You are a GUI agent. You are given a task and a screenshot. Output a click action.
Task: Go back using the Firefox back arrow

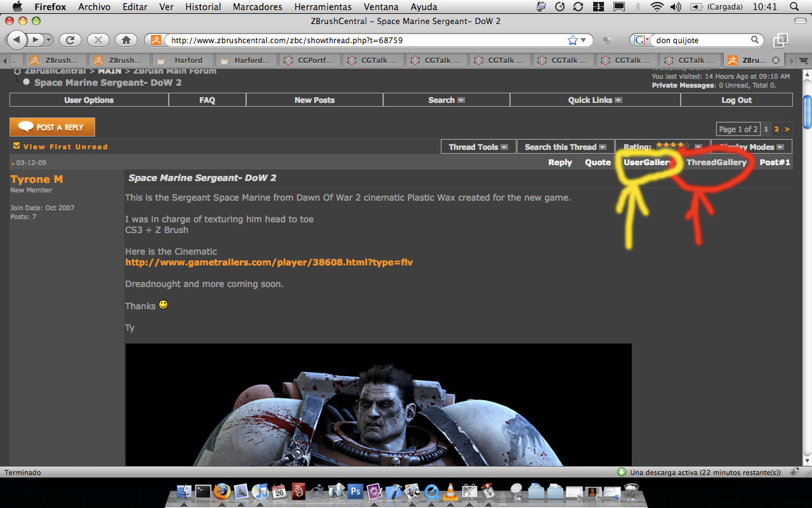(x=16, y=40)
